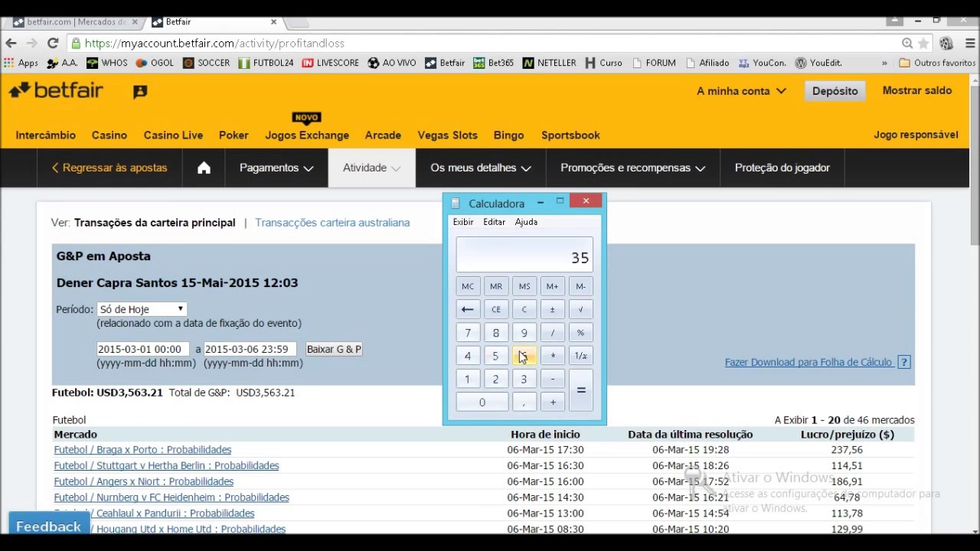
Task: Go back with the browser back arrow
Action: [x=11, y=44]
